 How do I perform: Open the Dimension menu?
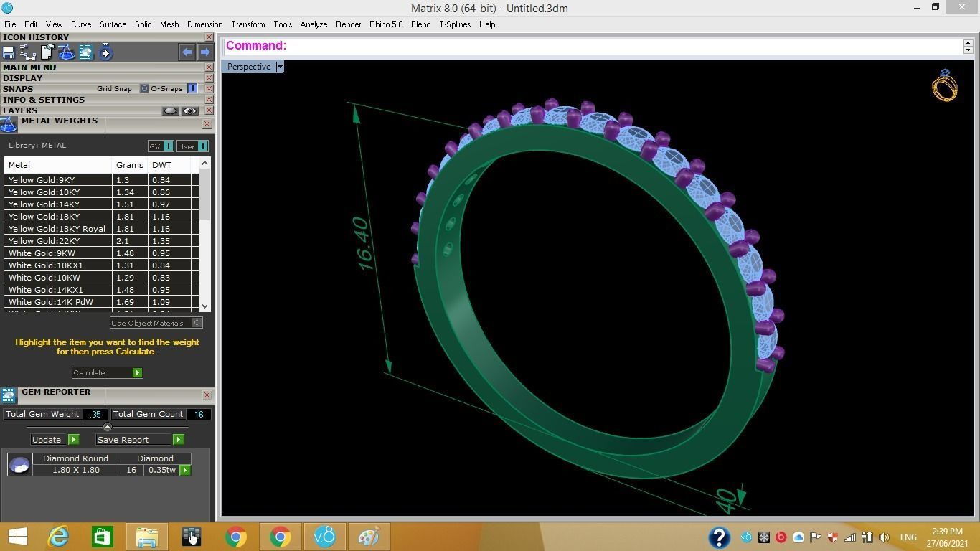point(204,24)
